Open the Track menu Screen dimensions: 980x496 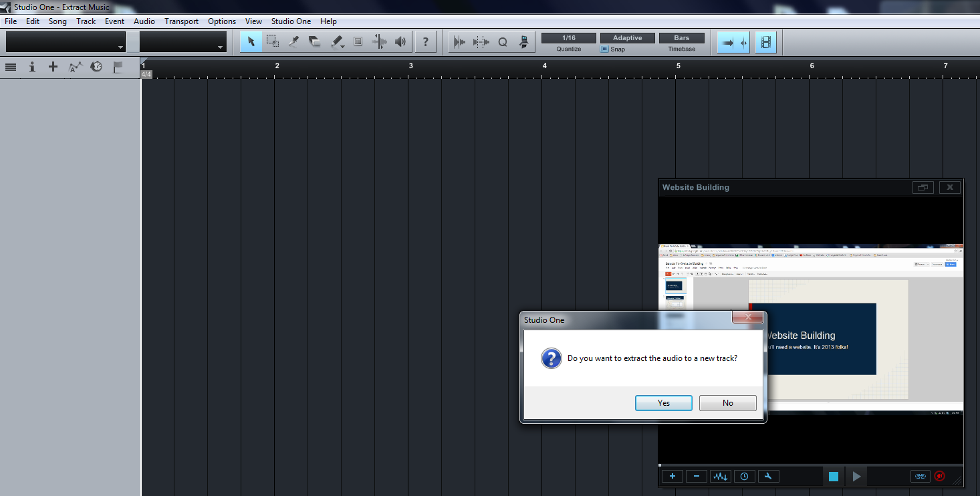click(x=86, y=21)
